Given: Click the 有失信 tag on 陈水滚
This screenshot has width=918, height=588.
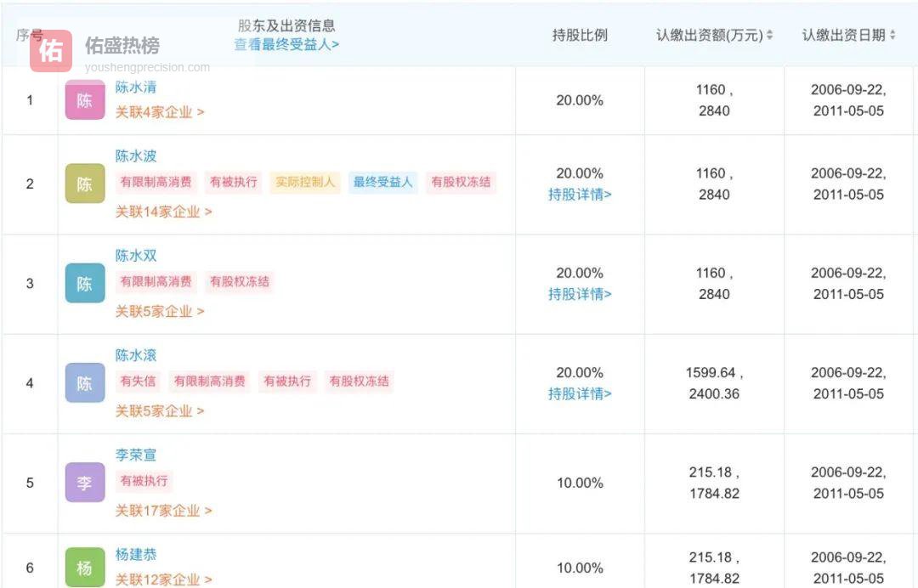Looking at the screenshot, I should pos(136,382).
